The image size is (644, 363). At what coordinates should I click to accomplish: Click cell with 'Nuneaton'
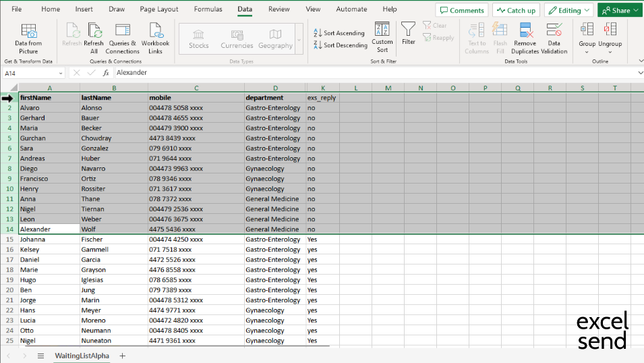click(x=114, y=340)
